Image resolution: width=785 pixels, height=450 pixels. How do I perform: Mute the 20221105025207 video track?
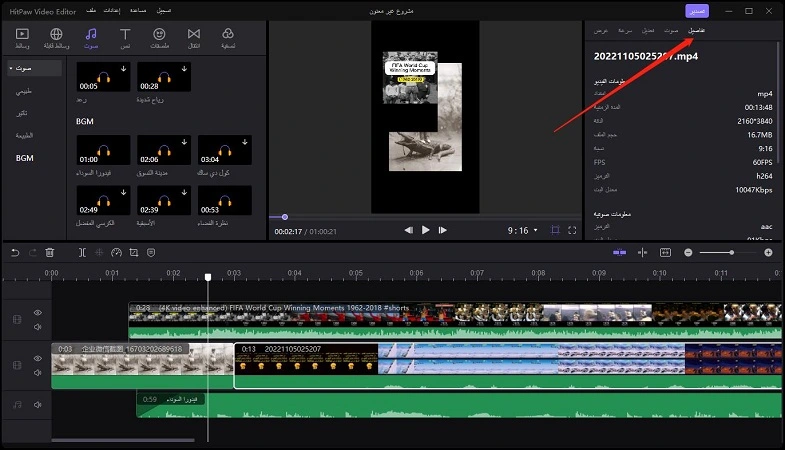pos(38,372)
